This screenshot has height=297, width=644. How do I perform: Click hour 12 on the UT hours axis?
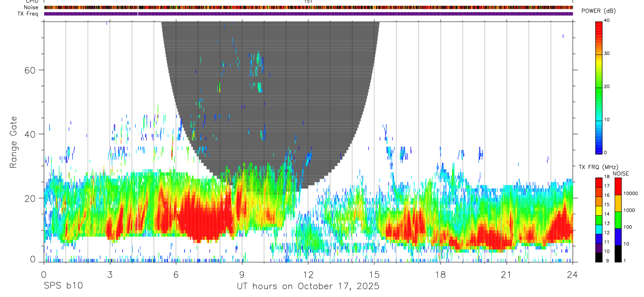click(308, 274)
